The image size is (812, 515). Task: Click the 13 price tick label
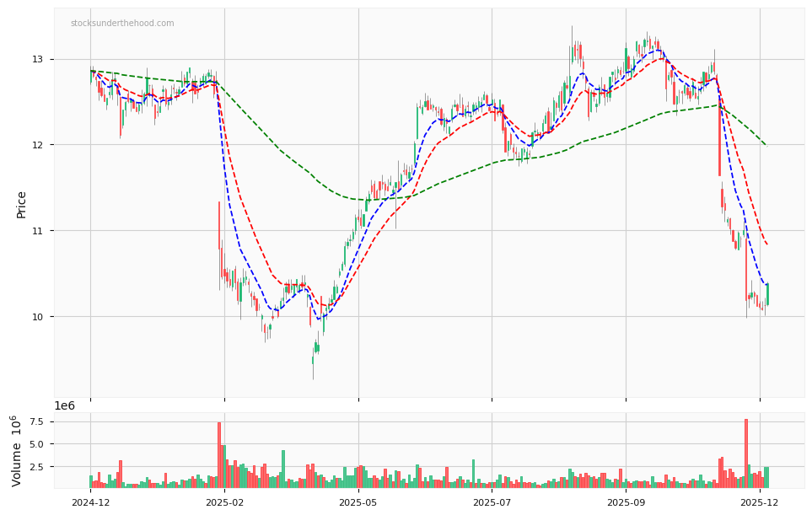click(x=37, y=59)
